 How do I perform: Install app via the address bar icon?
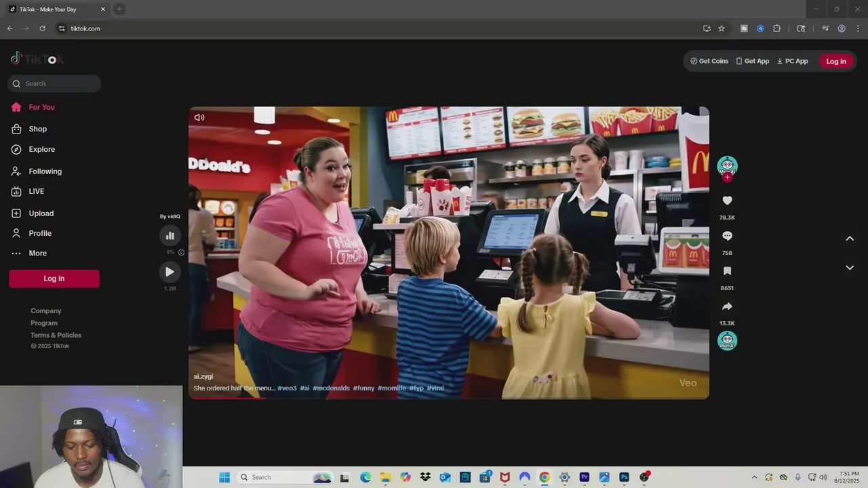pos(707,28)
